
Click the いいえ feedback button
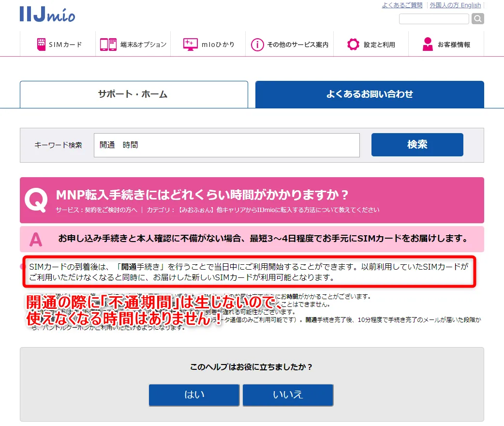(x=288, y=395)
